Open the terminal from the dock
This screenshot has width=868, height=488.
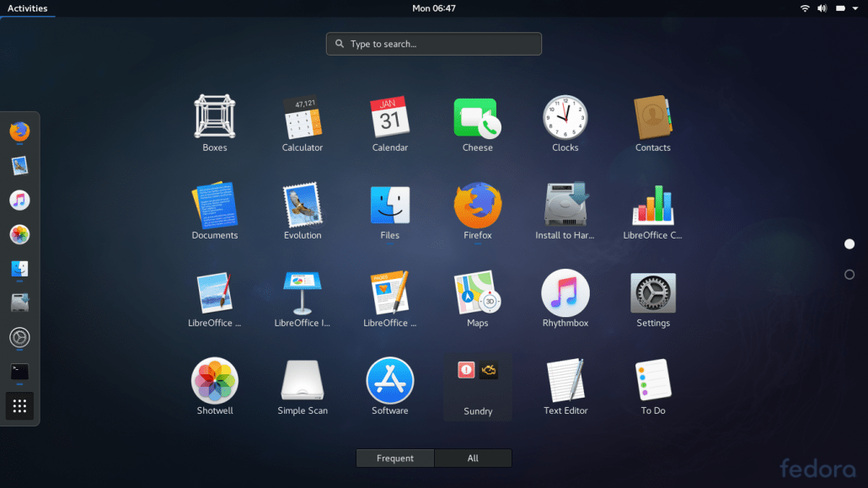click(19, 371)
